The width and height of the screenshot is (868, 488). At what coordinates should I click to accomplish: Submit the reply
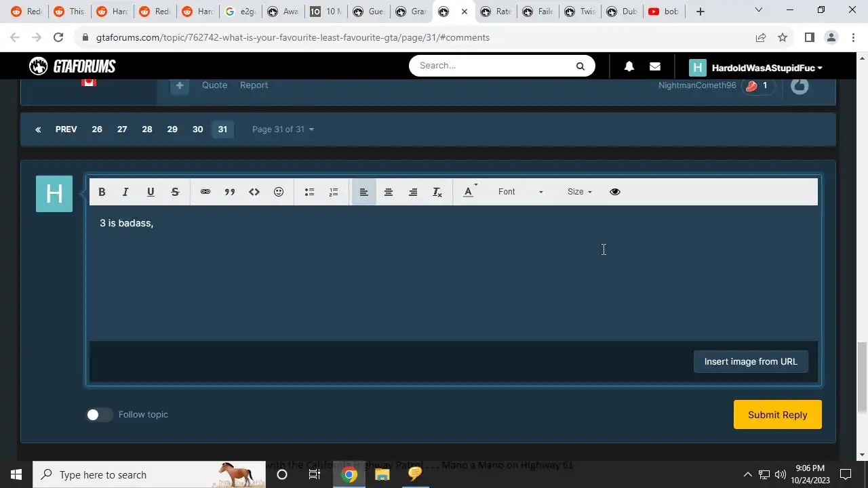pyautogui.click(x=777, y=415)
